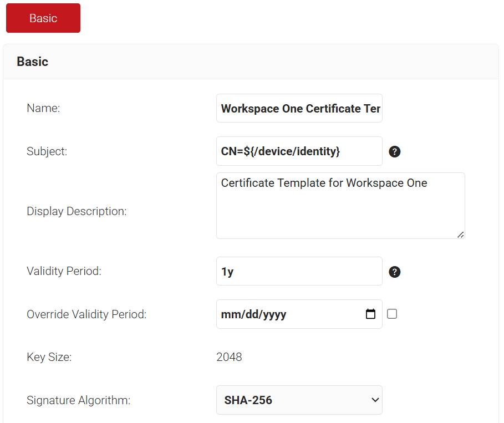Focus the Name input field

(x=299, y=108)
